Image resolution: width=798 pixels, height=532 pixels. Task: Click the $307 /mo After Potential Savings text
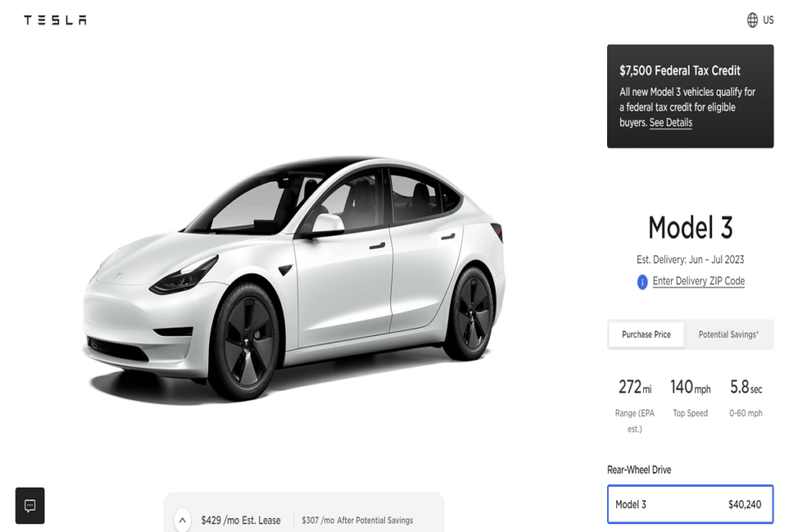tap(357, 520)
